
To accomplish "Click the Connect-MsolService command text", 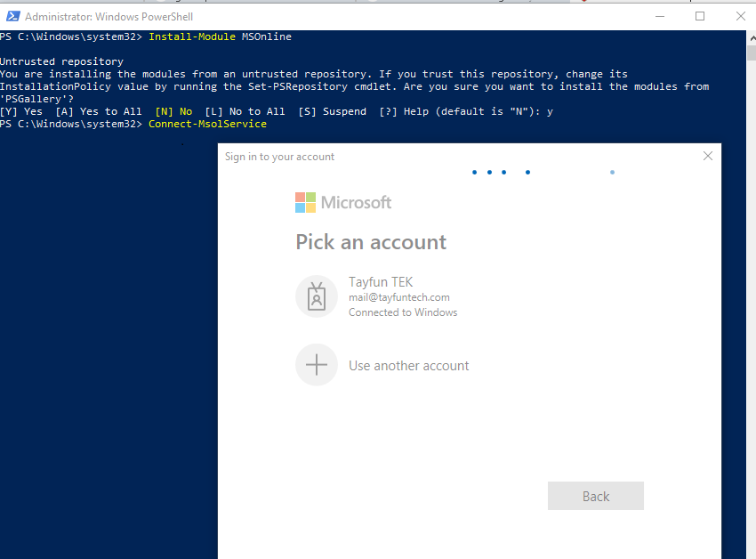I will pyautogui.click(x=207, y=124).
